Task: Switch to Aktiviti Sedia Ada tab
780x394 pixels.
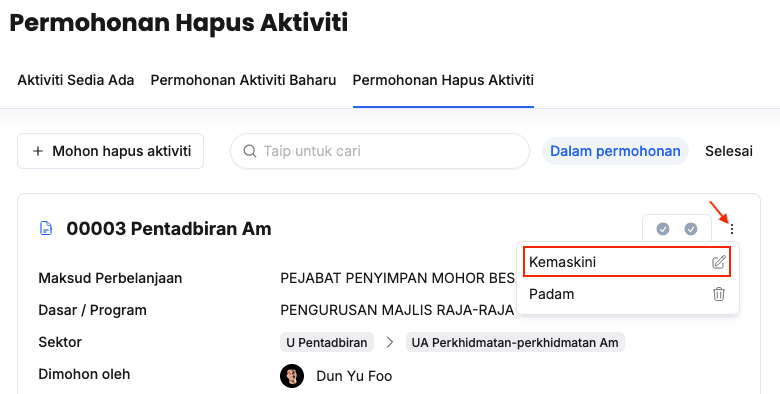Action: (x=76, y=80)
